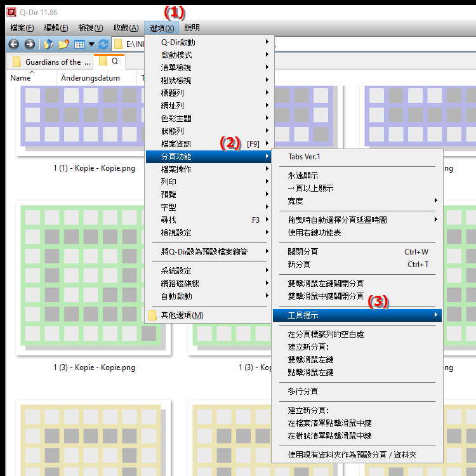The width and height of the screenshot is (476, 476).
Task: Open the 檔案操作 submenu
Action: 209,169
